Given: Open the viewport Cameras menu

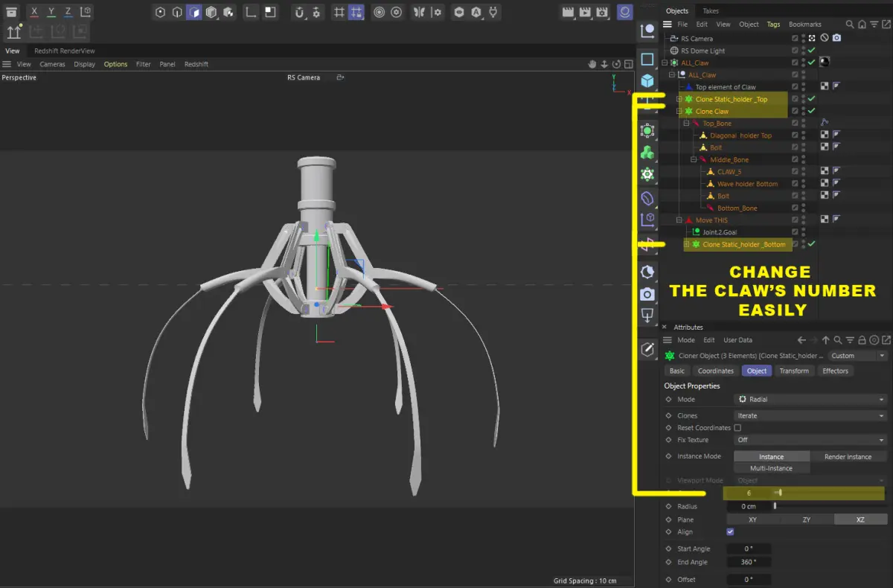Looking at the screenshot, I should (52, 64).
